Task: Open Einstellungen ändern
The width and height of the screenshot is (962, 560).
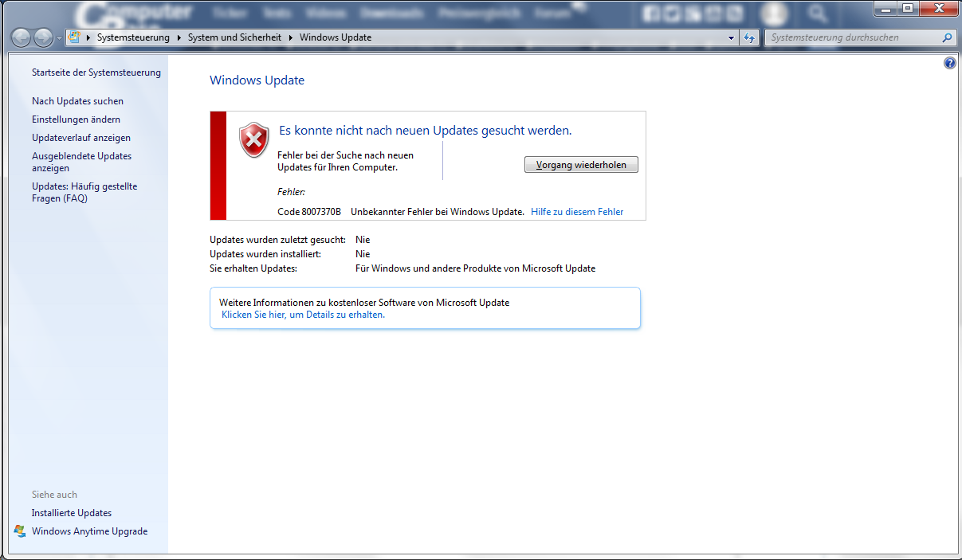Action: pos(76,119)
